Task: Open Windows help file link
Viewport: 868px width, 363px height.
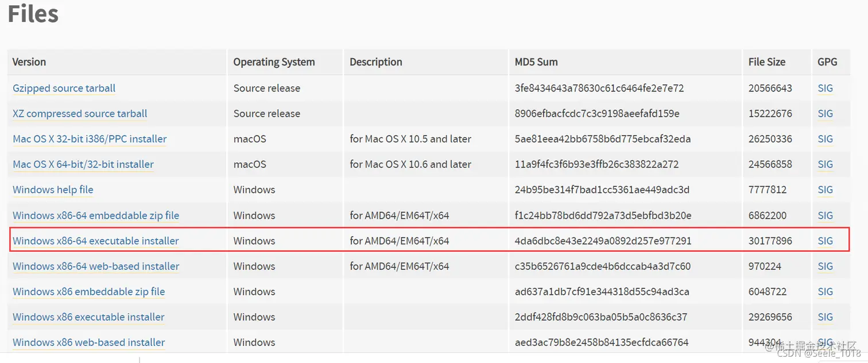Action: (53, 190)
